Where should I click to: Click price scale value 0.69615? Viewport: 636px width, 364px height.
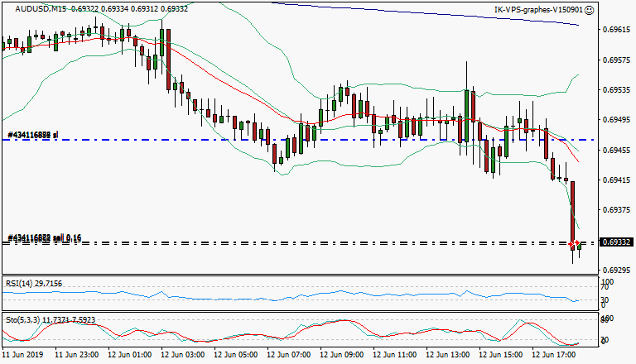[616, 30]
